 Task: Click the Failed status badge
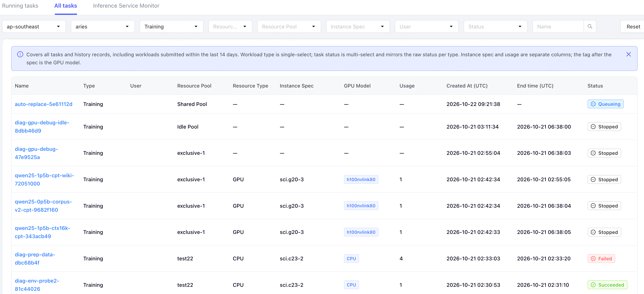point(601,259)
